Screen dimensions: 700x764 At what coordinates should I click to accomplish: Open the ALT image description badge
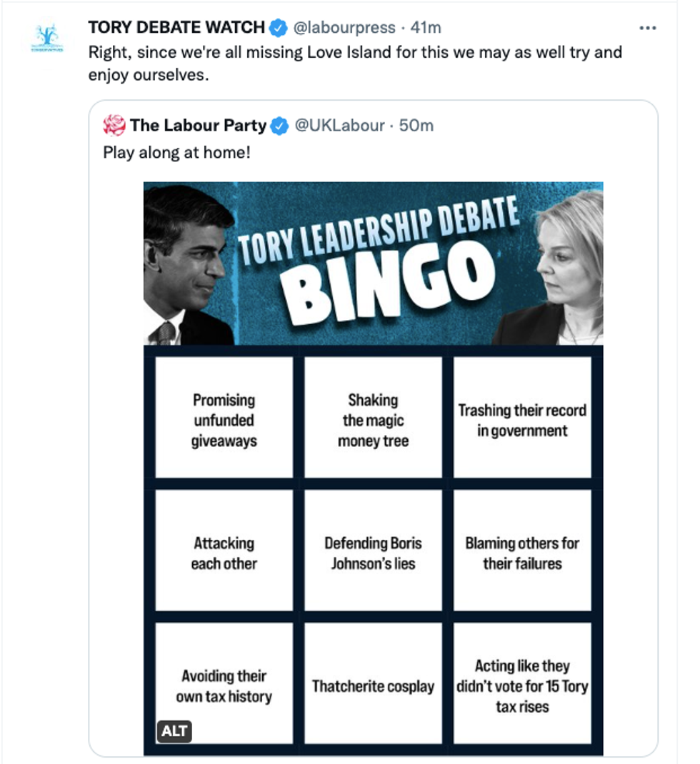174,730
